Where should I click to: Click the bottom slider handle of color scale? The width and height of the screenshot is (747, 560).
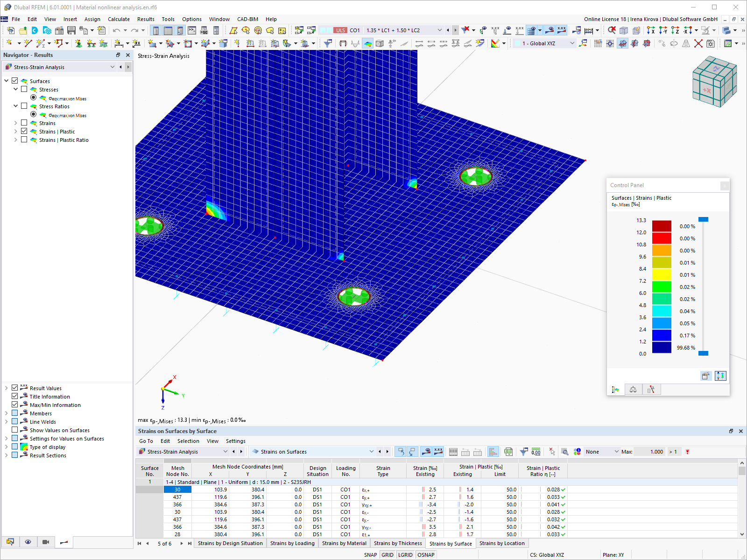pos(703,353)
